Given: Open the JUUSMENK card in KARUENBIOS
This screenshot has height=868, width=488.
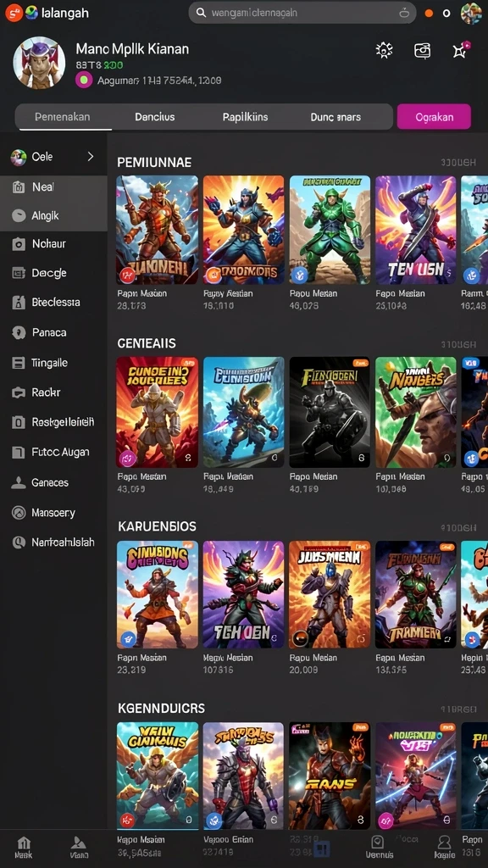Looking at the screenshot, I should (x=330, y=594).
